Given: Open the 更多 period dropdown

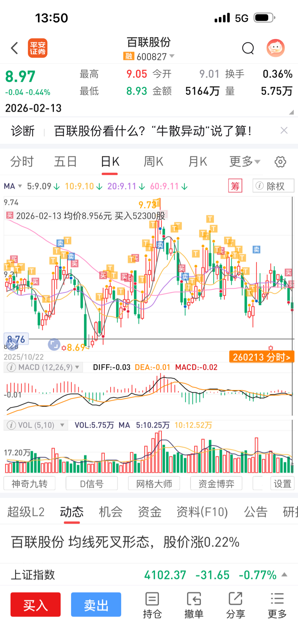Looking at the screenshot, I should (245, 162).
